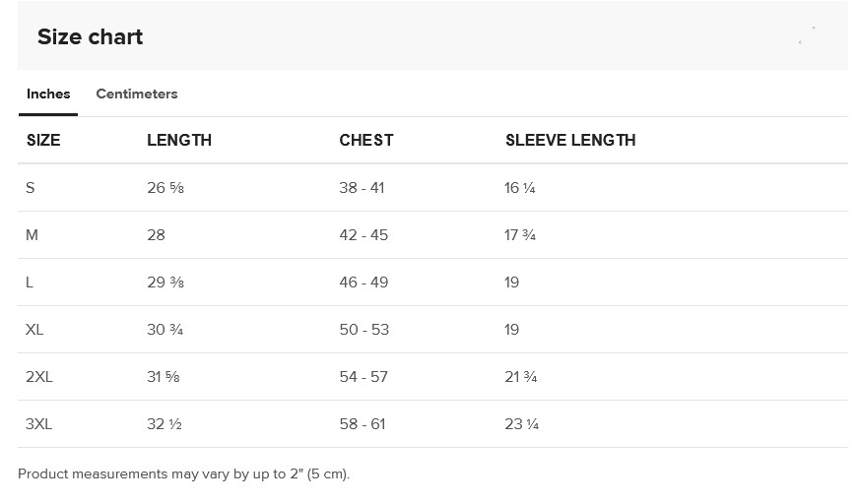Click chest value 58 - 61
The height and width of the screenshot is (504, 859).
click(363, 424)
